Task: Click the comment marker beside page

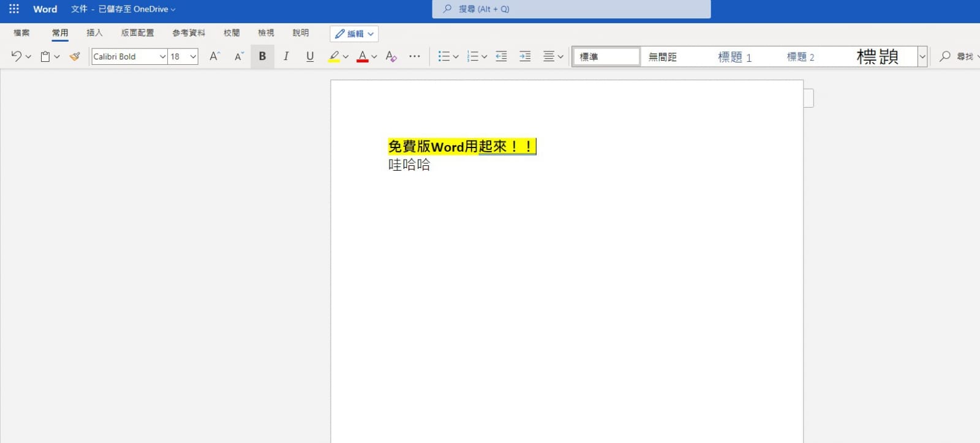Action: pyautogui.click(x=809, y=98)
